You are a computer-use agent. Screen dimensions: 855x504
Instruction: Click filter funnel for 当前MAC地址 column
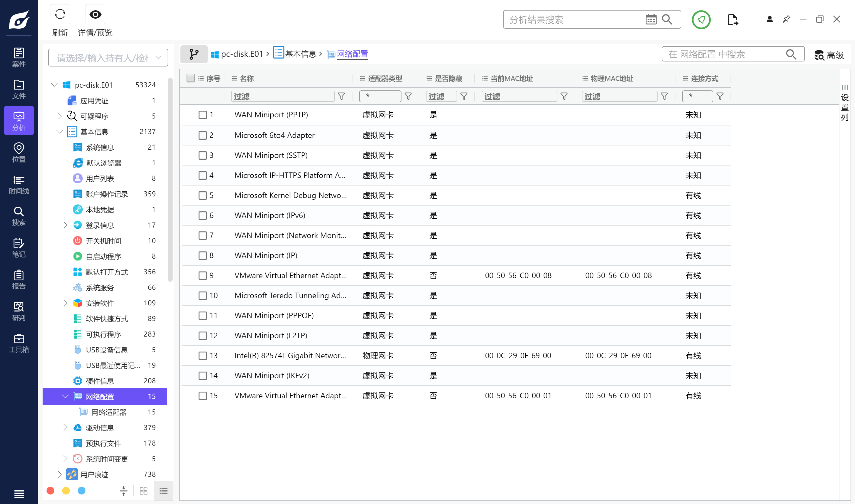(564, 97)
